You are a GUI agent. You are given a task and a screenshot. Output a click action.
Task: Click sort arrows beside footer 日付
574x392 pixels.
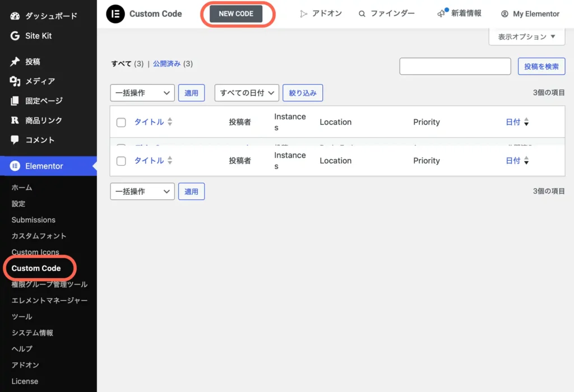(x=526, y=160)
